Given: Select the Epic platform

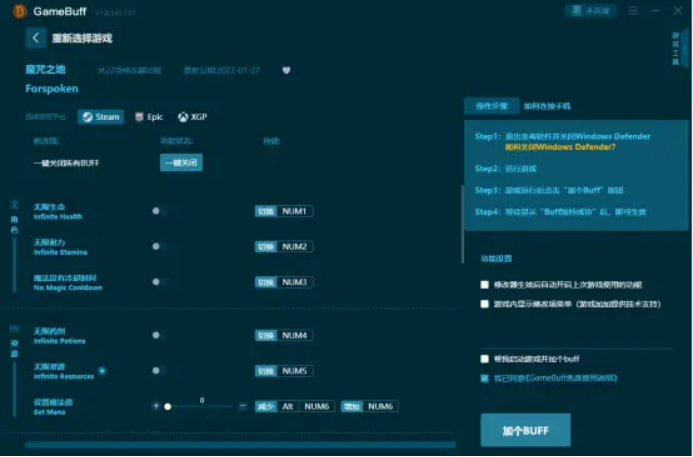Looking at the screenshot, I should [x=149, y=117].
